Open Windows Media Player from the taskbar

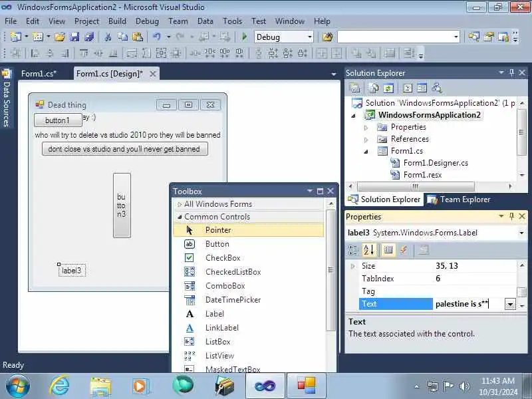click(141, 386)
